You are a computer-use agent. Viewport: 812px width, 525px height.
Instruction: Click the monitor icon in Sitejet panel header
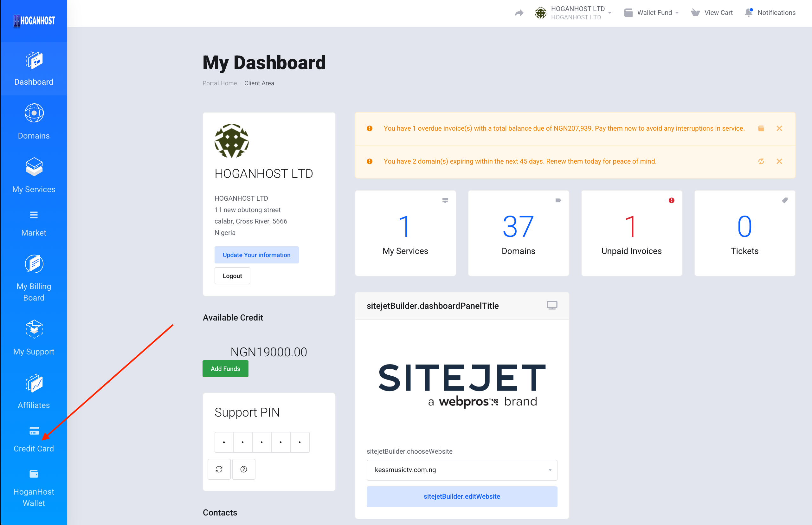pyautogui.click(x=552, y=305)
